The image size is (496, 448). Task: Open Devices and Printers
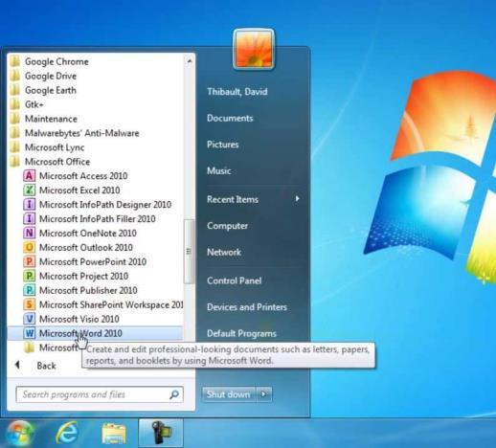point(247,307)
